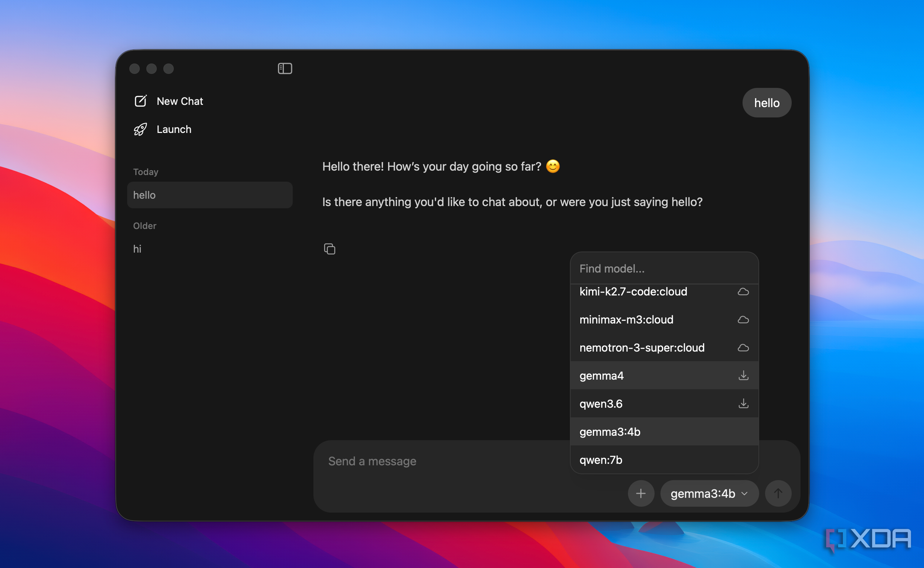Download gemma4 via its download icon
924x568 pixels.
click(743, 375)
